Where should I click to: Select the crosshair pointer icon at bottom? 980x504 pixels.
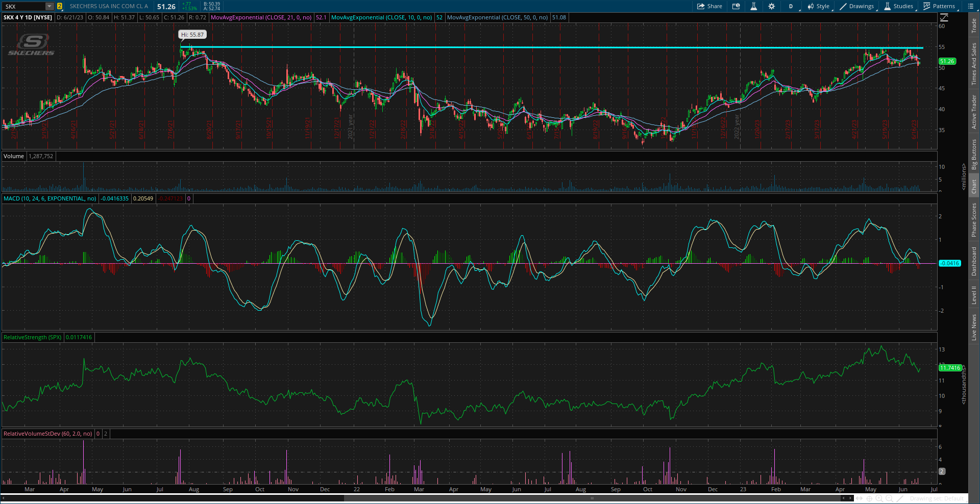[x=870, y=498]
